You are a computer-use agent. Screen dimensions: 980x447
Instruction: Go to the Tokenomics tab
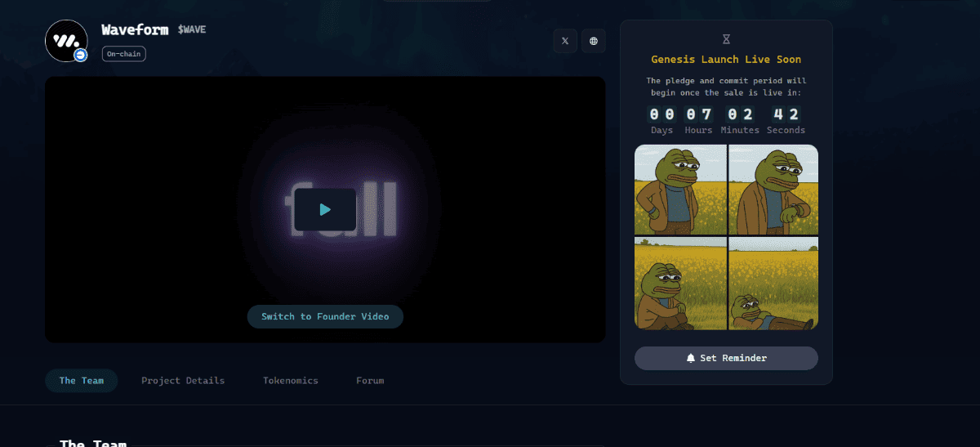[x=290, y=381]
